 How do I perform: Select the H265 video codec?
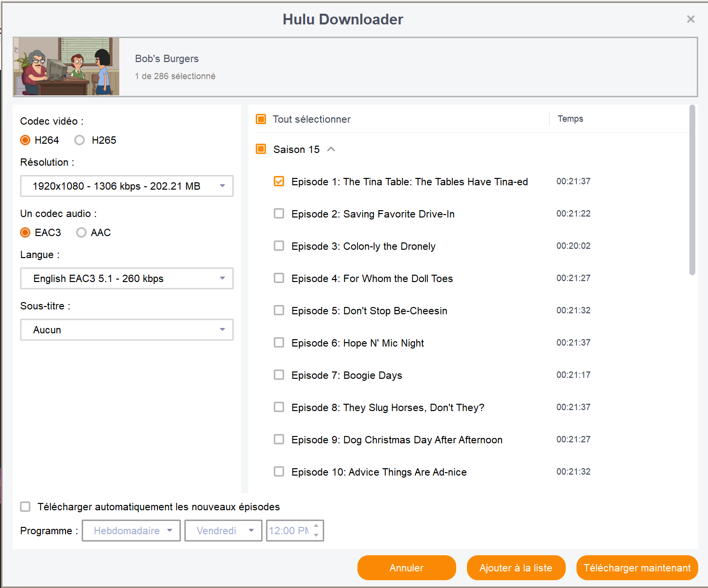80,140
